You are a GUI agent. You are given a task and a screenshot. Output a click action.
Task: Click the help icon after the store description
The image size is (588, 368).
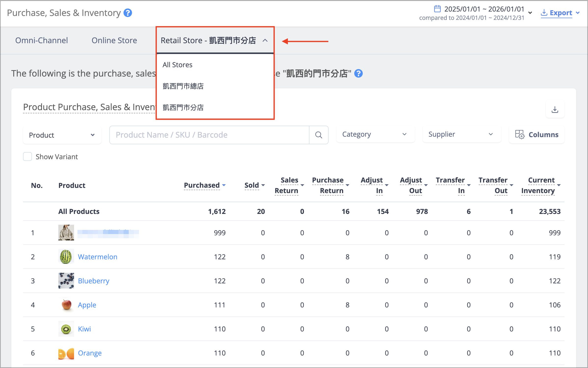[x=358, y=73]
